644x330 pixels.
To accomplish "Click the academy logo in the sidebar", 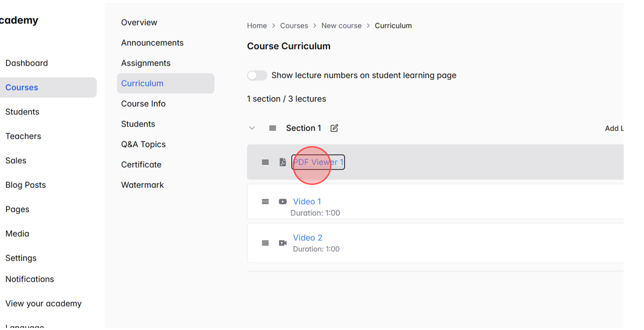I will 19,20.
